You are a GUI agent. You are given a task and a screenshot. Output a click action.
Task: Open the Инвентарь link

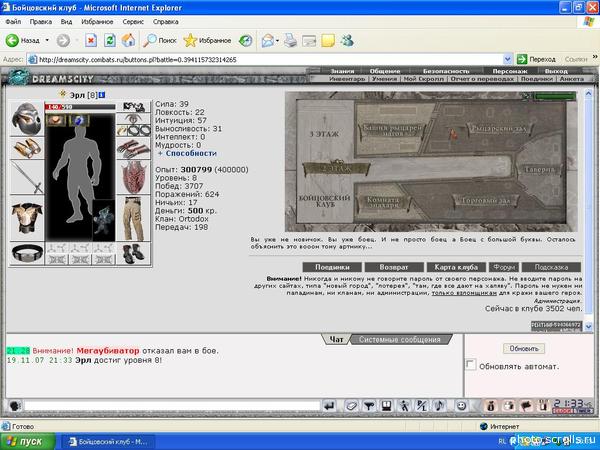tap(347, 79)
